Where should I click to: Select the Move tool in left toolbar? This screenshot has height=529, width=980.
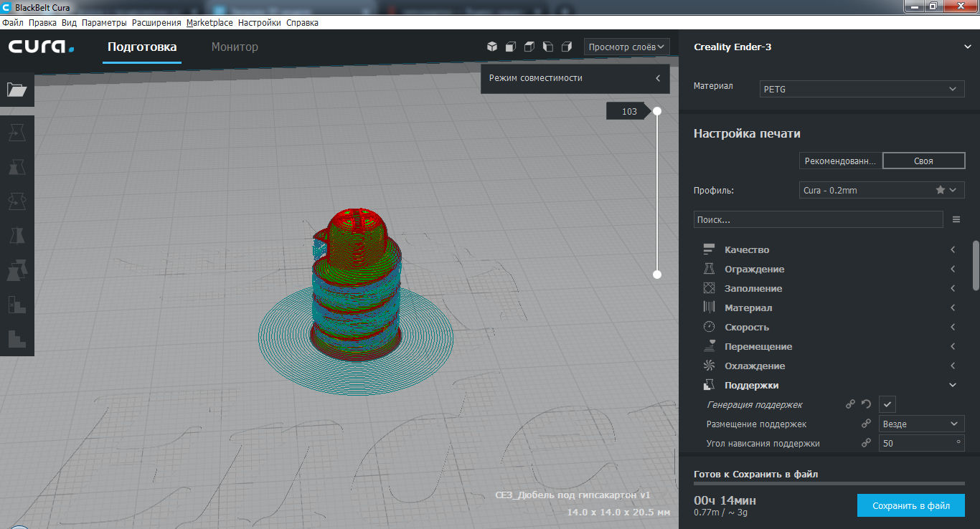[17, 132]
